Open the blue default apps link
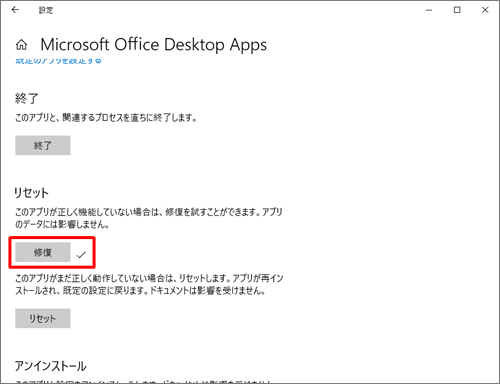Image resolution: width=500 pixels, height=384 pixels. 58,61
